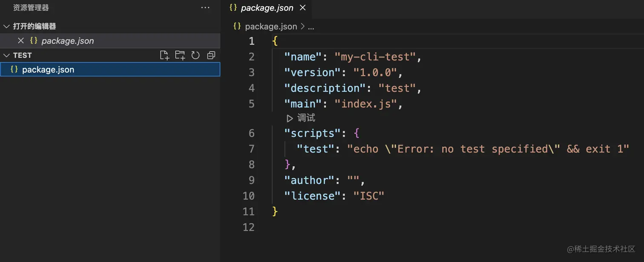Click the {} breadcrumb icon above the editor

[236, 26]
